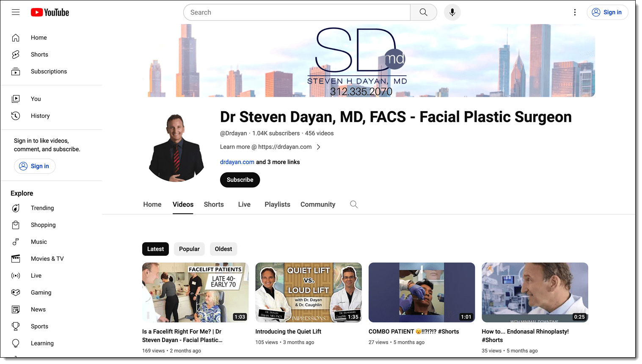
Task: Open the drdayan.com link
Action: click(x=237, y=162)
